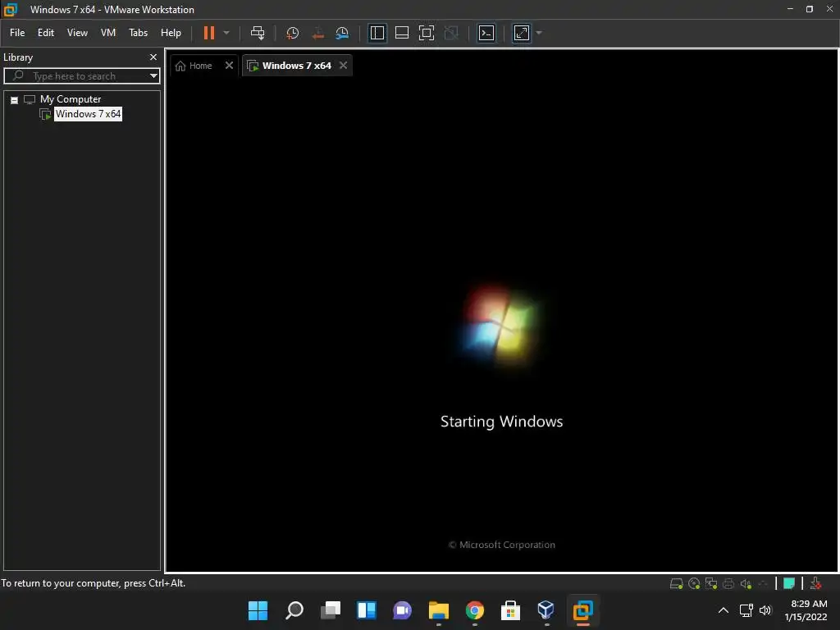The image size is (840, 630).
Task: Expand the stretch mode dropdown arrow
Action: (539, 33)
